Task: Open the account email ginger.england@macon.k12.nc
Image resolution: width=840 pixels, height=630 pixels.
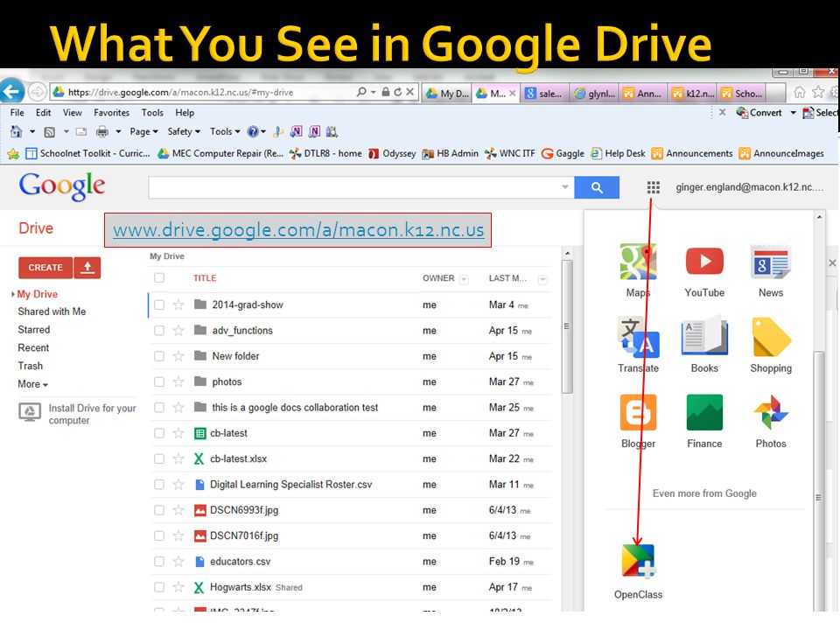Action: coord(750,187)
